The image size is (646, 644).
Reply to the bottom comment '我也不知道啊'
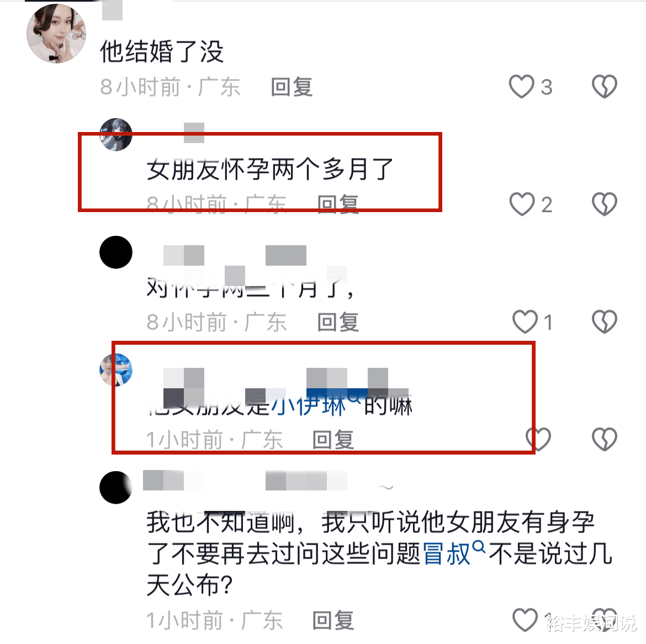[x=333, y=620]
